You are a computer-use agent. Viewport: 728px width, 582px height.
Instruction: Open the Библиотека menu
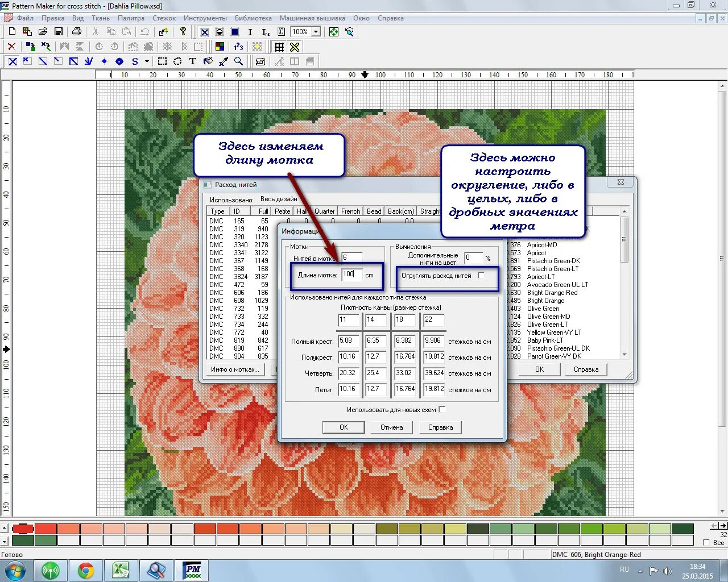click(x=254, y=18)
